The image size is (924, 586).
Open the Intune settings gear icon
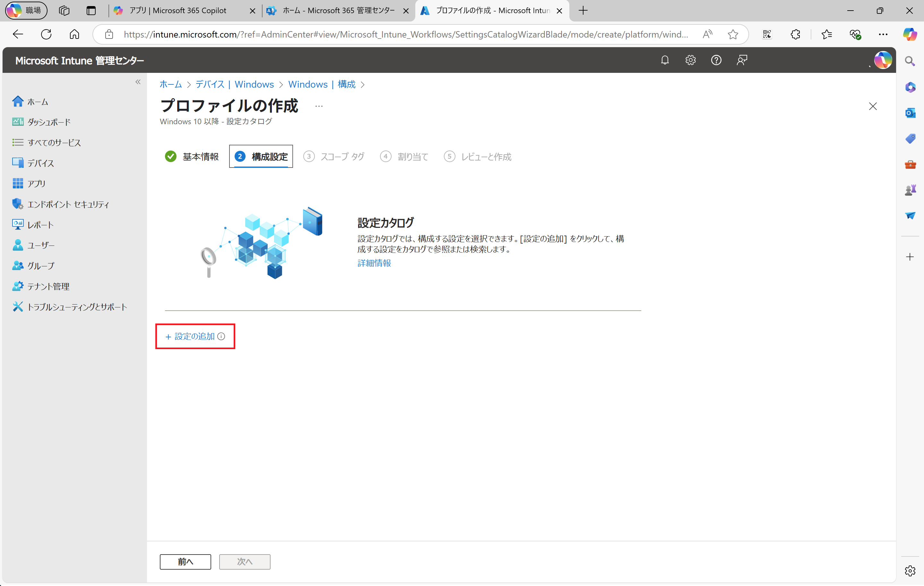[x=690, y=60]
